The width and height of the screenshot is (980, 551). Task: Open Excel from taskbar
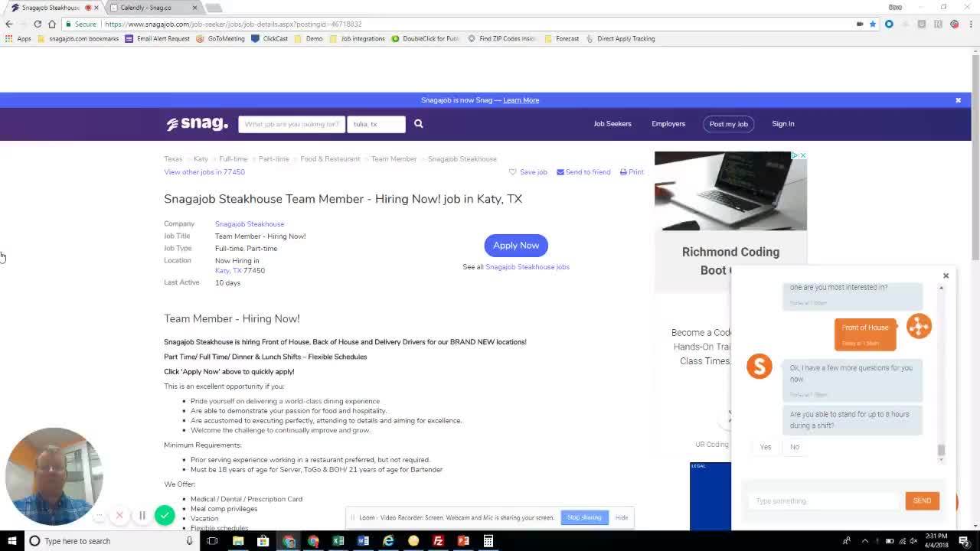(x=338, y=541)
